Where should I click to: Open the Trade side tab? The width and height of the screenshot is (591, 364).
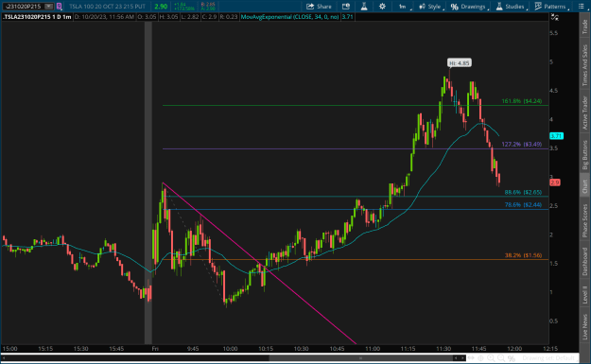(585, 26)
